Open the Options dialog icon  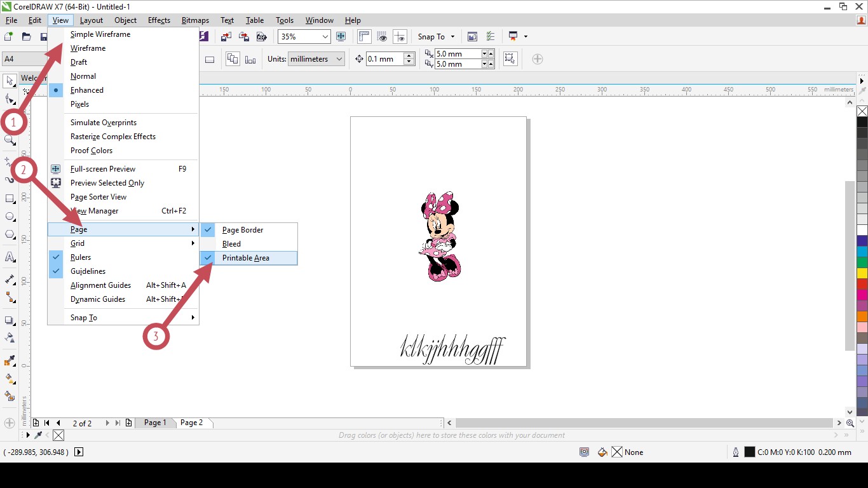coord(490,37)
